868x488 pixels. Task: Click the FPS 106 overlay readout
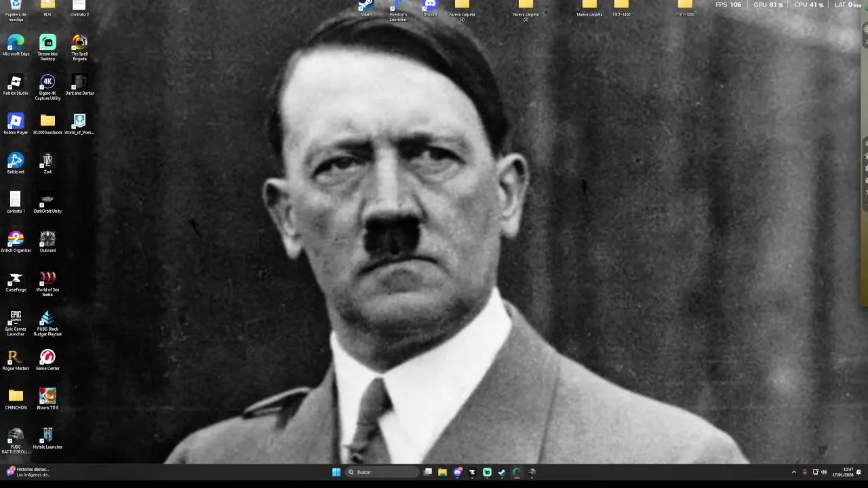coord(728,5)
